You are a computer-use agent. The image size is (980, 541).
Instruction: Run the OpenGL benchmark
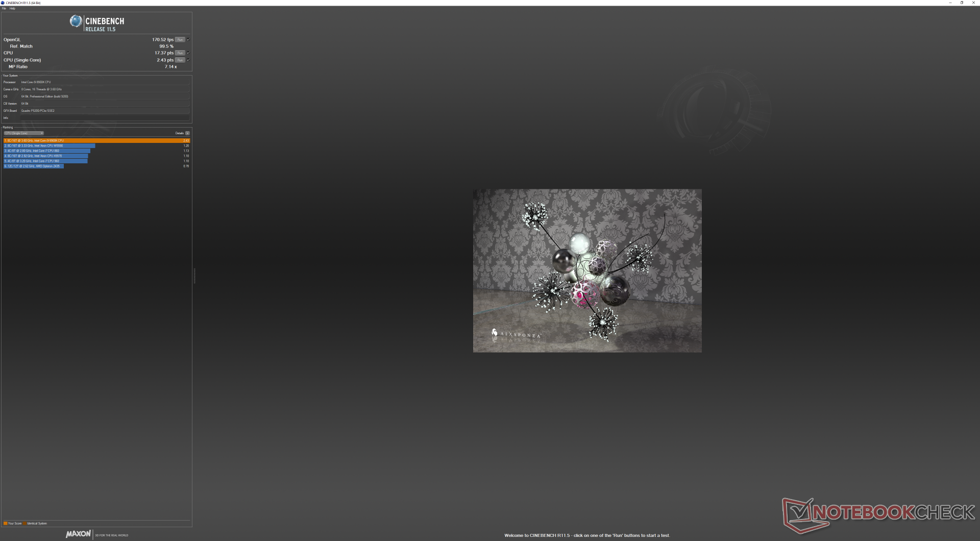(180, 40)
